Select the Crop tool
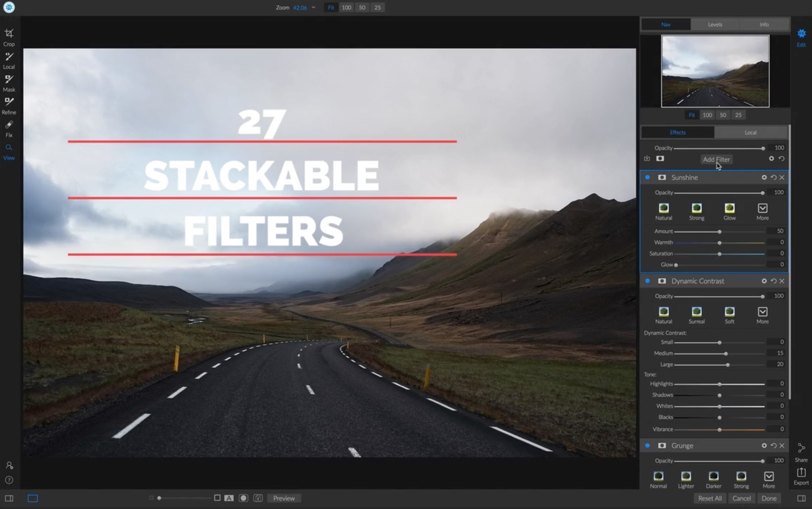 coord(9,36)
